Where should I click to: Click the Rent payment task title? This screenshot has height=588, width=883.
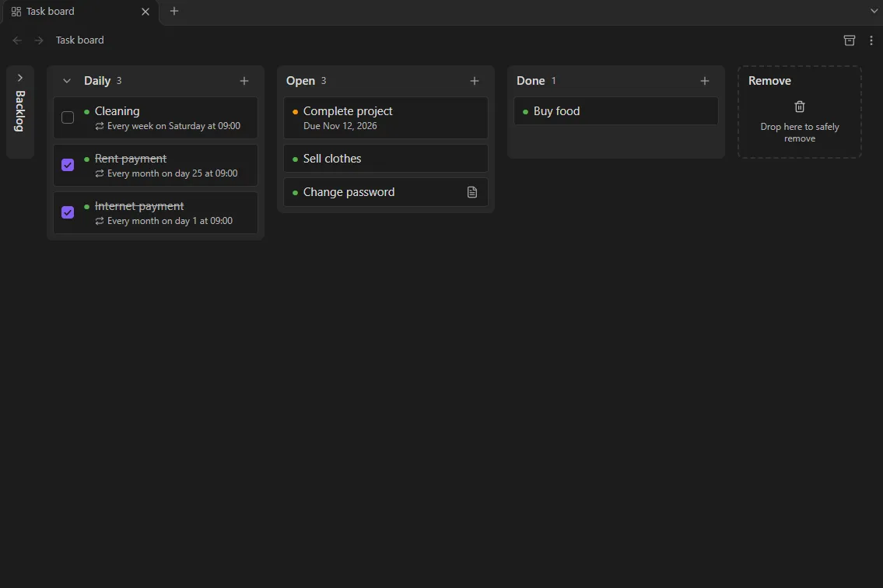[131, 158]
